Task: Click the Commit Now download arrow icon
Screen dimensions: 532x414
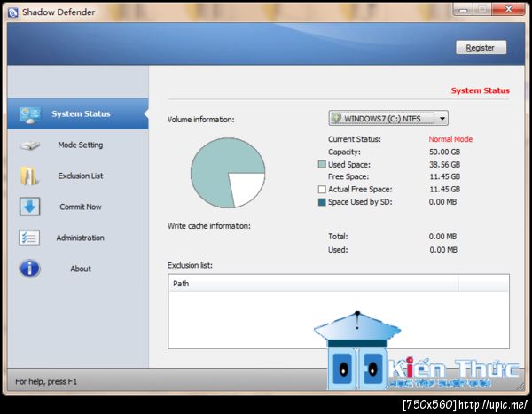Action: tap(30, 207)
